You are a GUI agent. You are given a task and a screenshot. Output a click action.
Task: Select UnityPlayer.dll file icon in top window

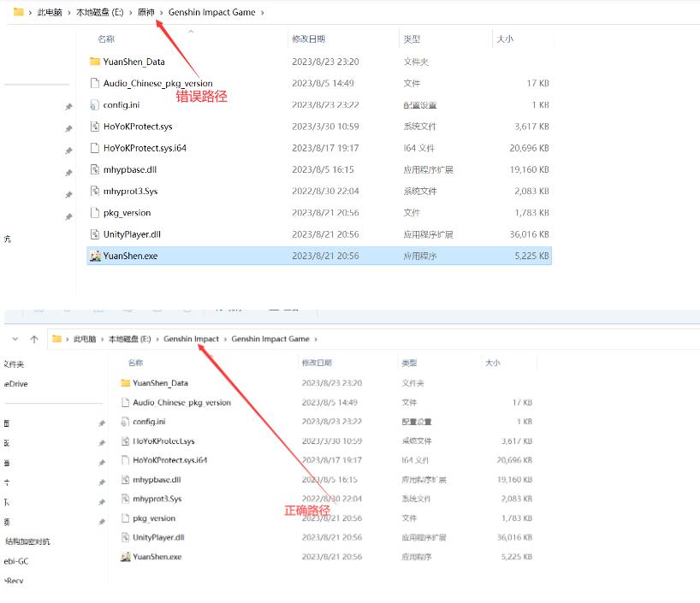(95, 234)
